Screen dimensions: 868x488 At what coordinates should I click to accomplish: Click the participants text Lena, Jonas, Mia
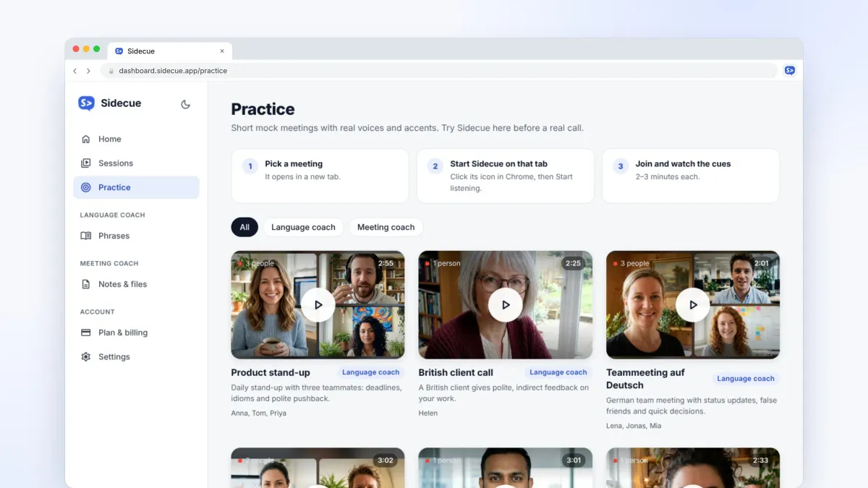634,426
